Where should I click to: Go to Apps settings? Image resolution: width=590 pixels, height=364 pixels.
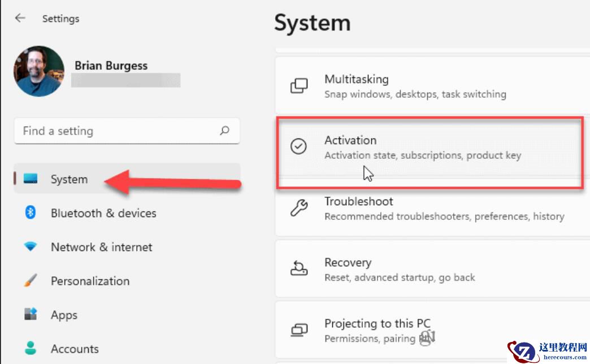point(64,315)
